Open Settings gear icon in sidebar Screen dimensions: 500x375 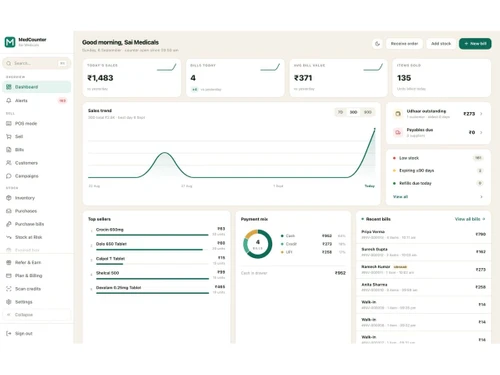[9, 302]
